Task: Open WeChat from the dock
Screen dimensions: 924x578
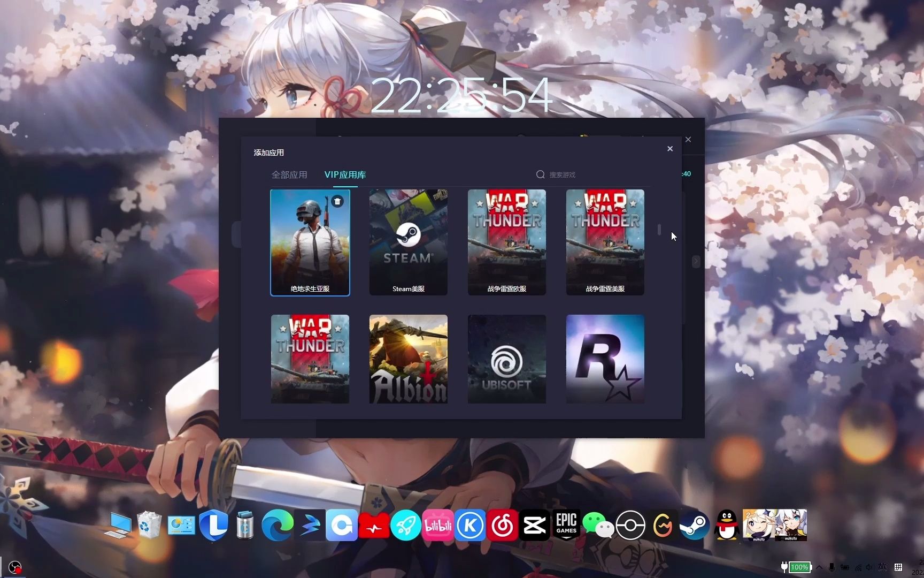Action: point(598,525)
